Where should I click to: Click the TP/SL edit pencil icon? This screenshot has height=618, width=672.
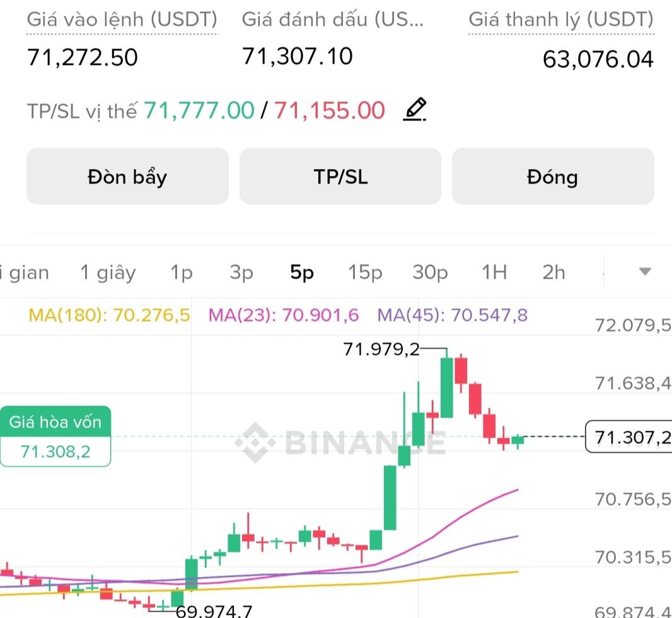point(415,110)
